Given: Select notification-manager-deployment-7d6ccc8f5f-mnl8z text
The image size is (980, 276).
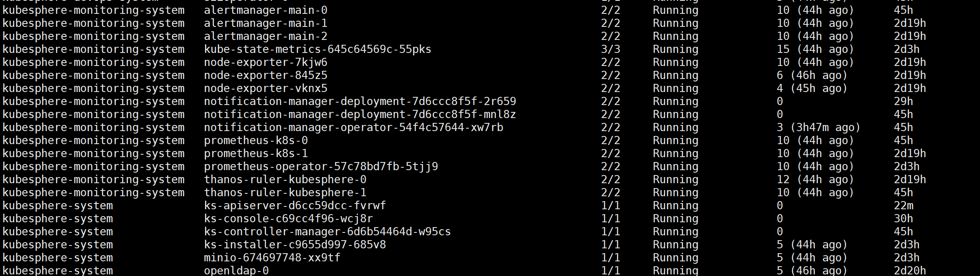Looking at the screenshot, I should pos(360,114).
